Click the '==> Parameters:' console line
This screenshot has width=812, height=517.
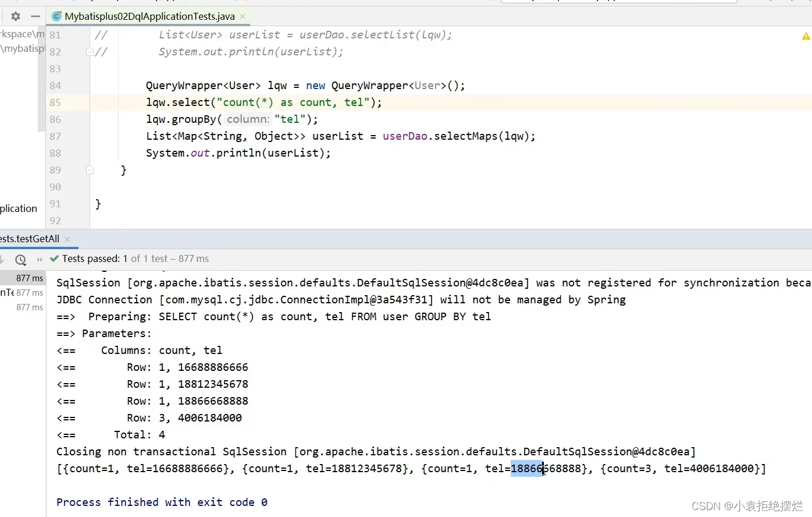pos(104,334)
